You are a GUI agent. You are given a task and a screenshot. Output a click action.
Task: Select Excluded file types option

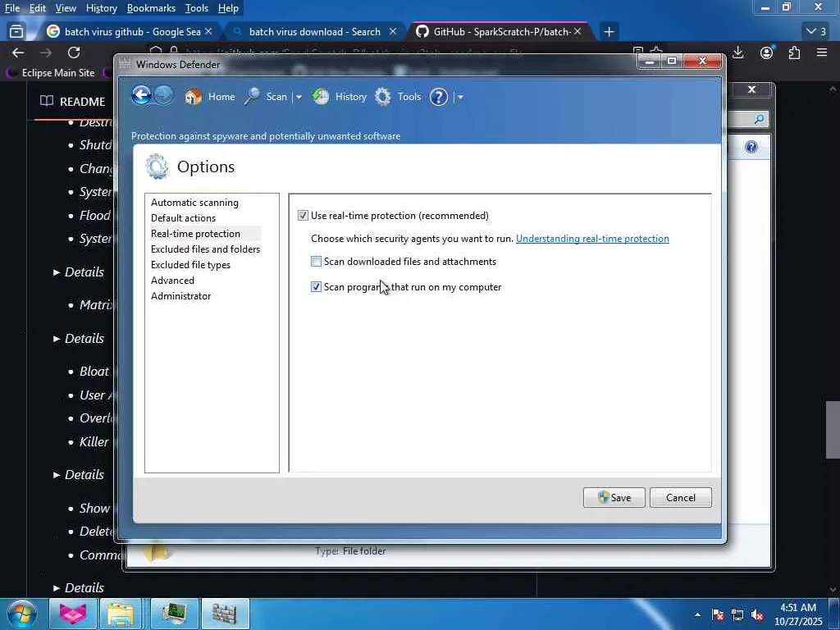[x=190, y=265]
